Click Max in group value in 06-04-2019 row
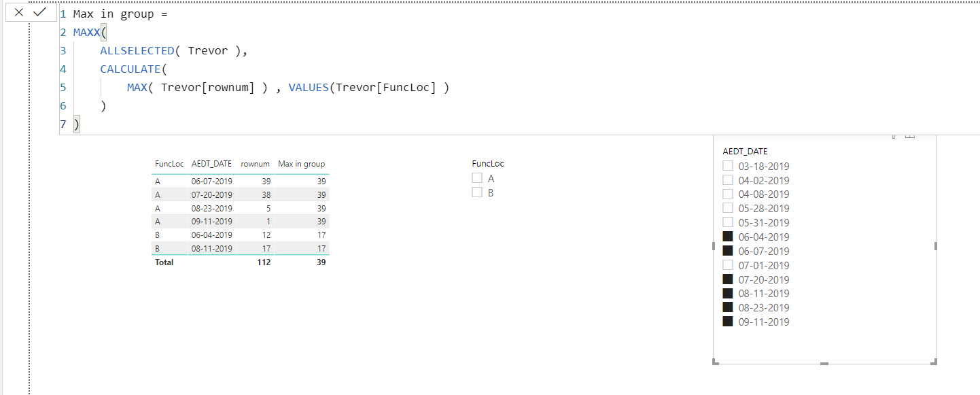This screenshot has width=980, height=395. coord(320,235)
